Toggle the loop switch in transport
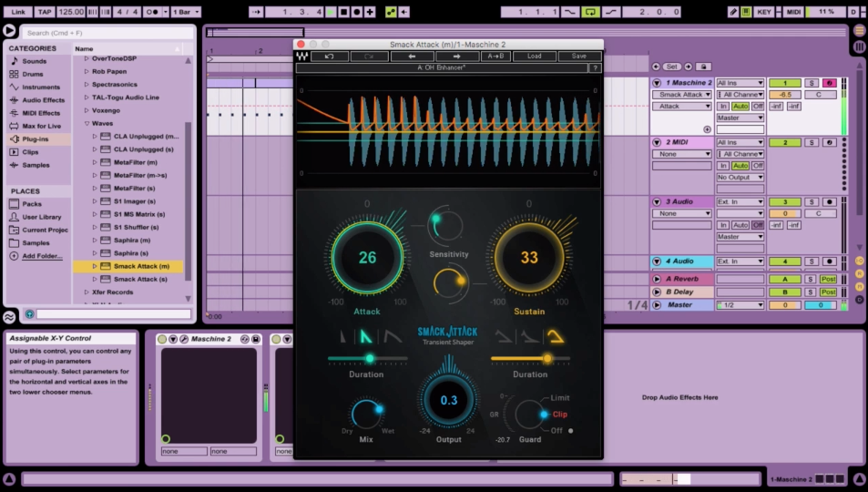 590,12
